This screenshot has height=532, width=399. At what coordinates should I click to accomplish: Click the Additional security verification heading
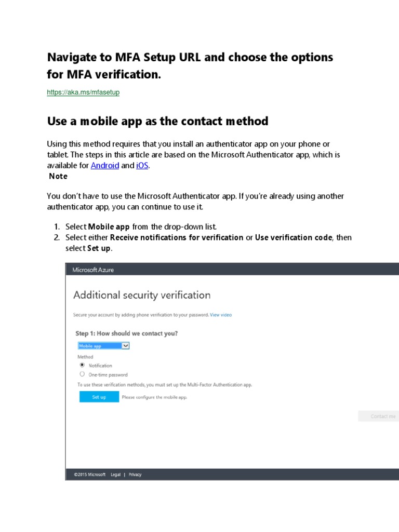pos(142,295)
